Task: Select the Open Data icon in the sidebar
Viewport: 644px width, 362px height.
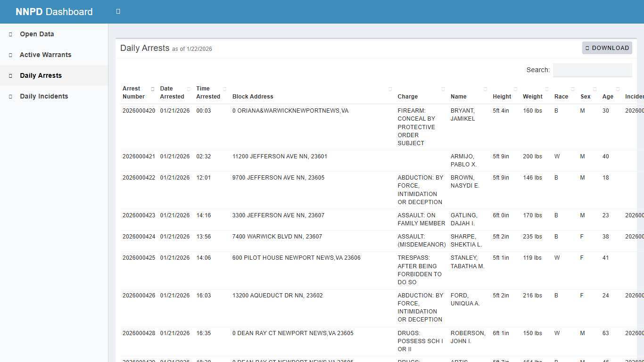Action: 10,34
